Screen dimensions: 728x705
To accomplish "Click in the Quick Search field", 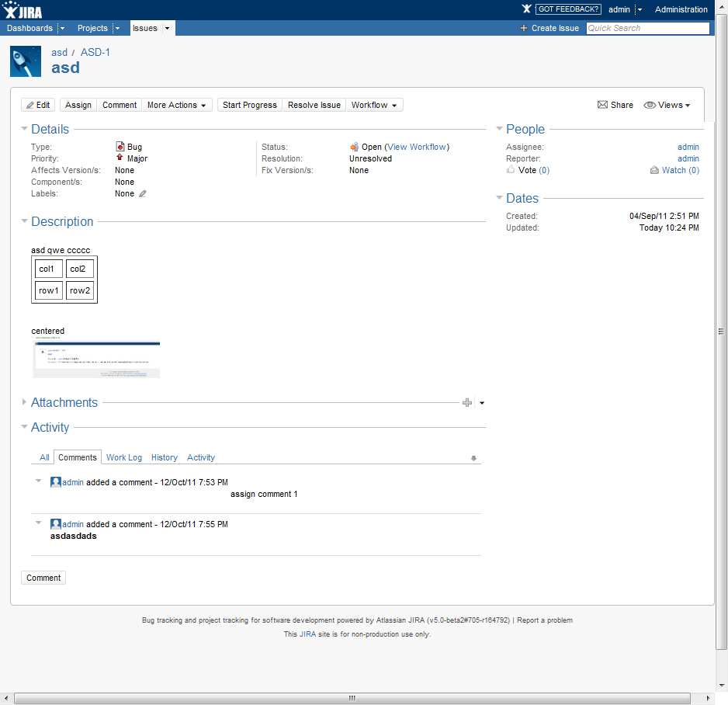I will click(647, 28).
